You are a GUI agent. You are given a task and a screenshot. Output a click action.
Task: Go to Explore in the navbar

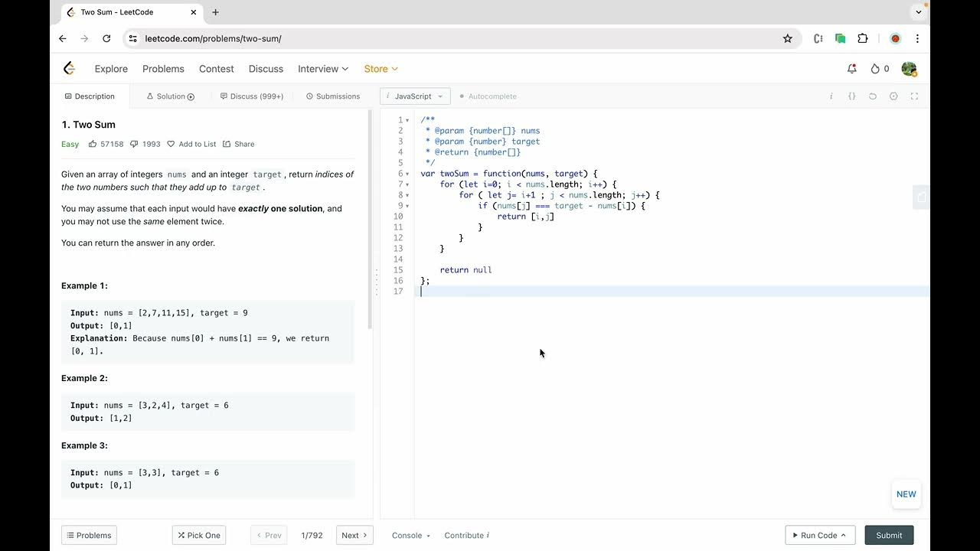pos(111,69)
